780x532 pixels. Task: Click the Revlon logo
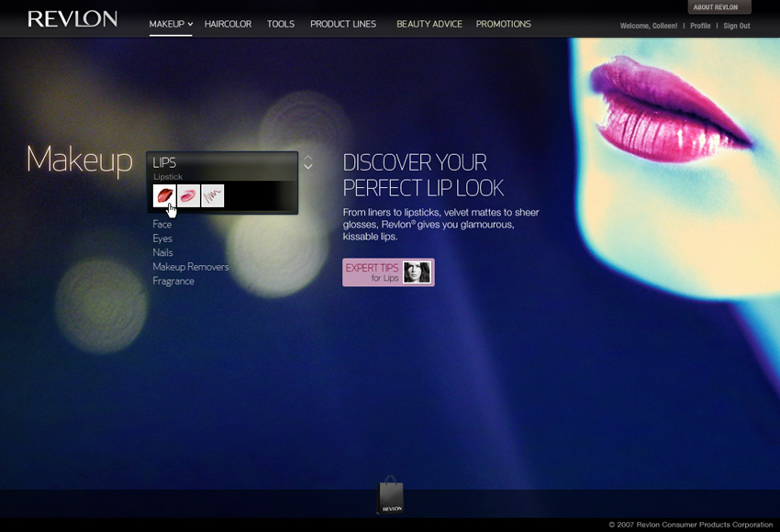[72, 19]
